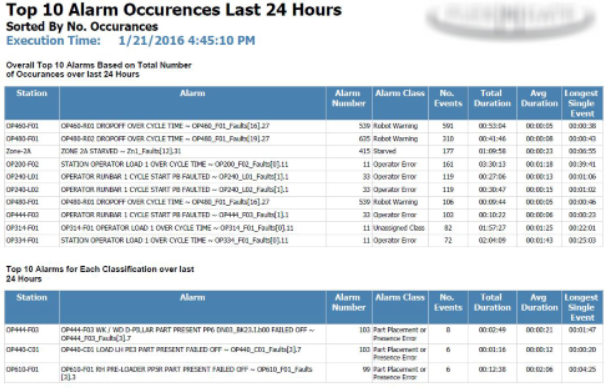Click the OP610-F01 RH PRE-LOADER alarm text
The height and width of the screenshot is (388, 609).
tap(186, 373)
